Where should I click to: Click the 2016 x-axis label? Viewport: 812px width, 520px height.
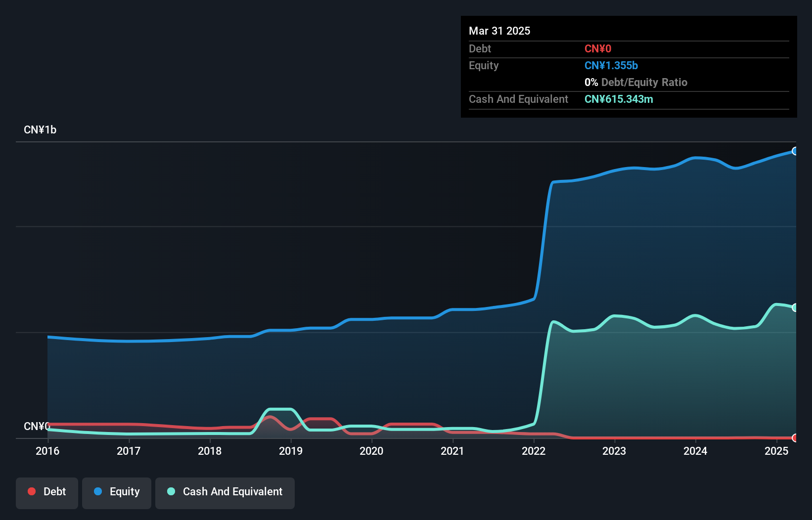47,451
